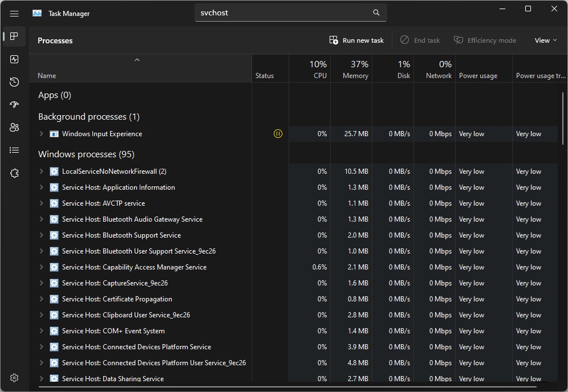
Task: Open Task Manager settings gear
Action: tap(14, 378)
